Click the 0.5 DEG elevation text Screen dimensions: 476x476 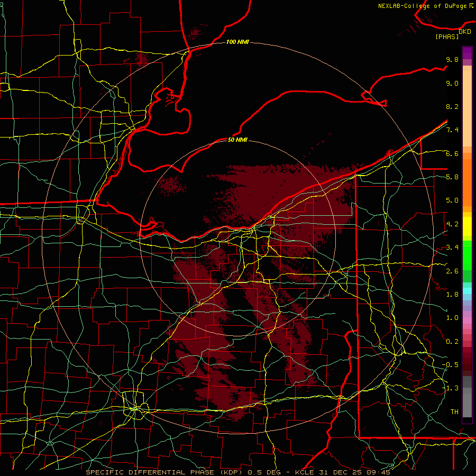tap(264, 472)
